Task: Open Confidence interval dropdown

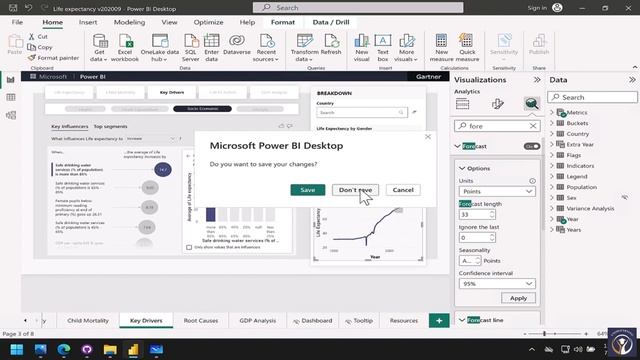Action: pyautogui.click(x=497, y=284)
